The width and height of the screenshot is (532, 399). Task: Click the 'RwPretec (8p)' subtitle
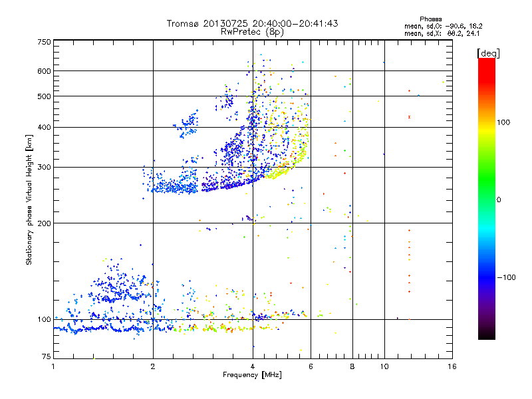pyautogui.click(x=252, y=32)
